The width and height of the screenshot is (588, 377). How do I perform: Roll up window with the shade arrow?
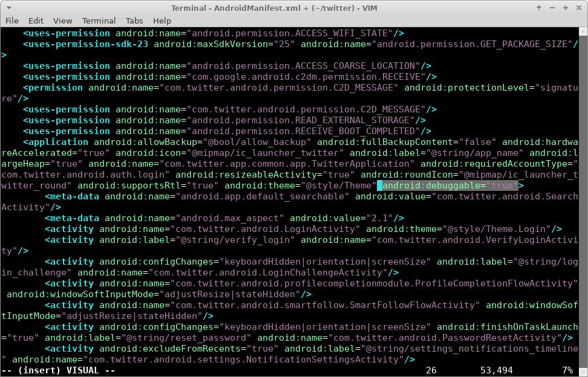538,7
